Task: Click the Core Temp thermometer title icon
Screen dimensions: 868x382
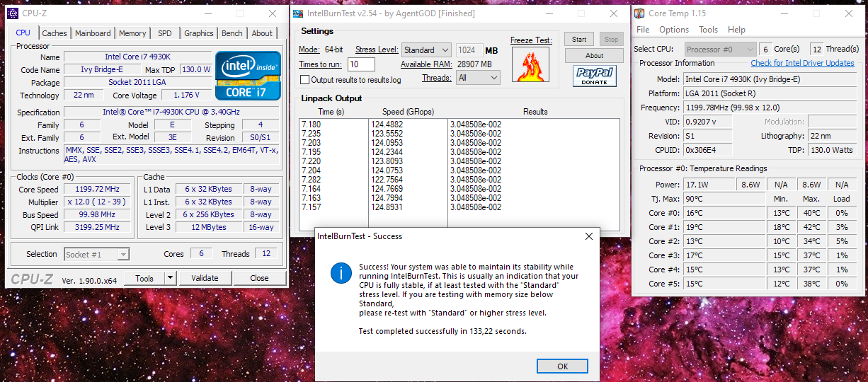Action: click(639, 13)
